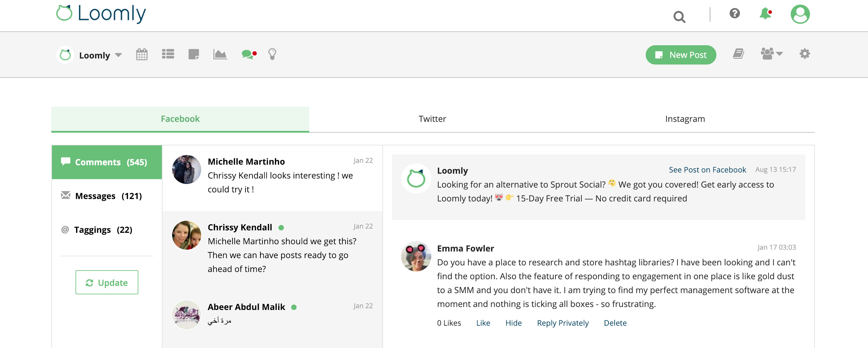Switch to the List view
The image size is (868, 348).
click(168, 54)
